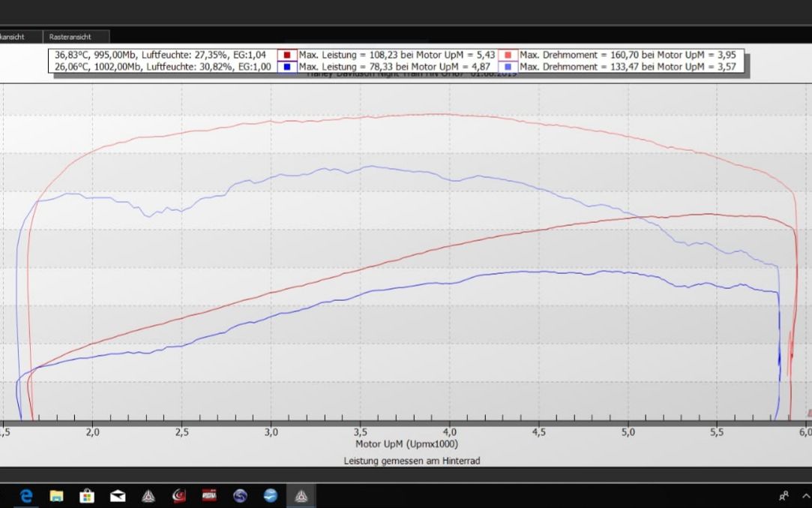Click light red Max. Drehmoment 160,70 swatch
Image resolution: width=812 pixels, height=508 pixels.
coord(509,55)
